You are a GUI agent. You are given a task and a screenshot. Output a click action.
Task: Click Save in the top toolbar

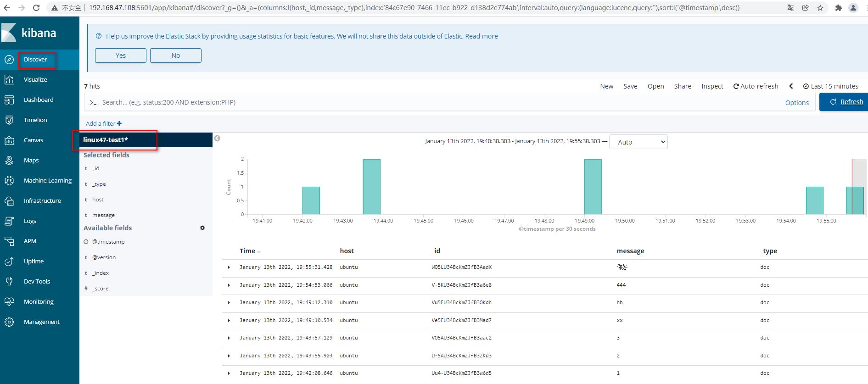click(x=630, y=86)
